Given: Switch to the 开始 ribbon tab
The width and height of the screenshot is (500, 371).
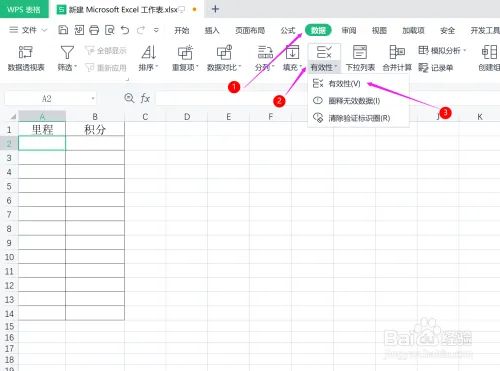Looking at the screenshot, I should tap(182, 30).
